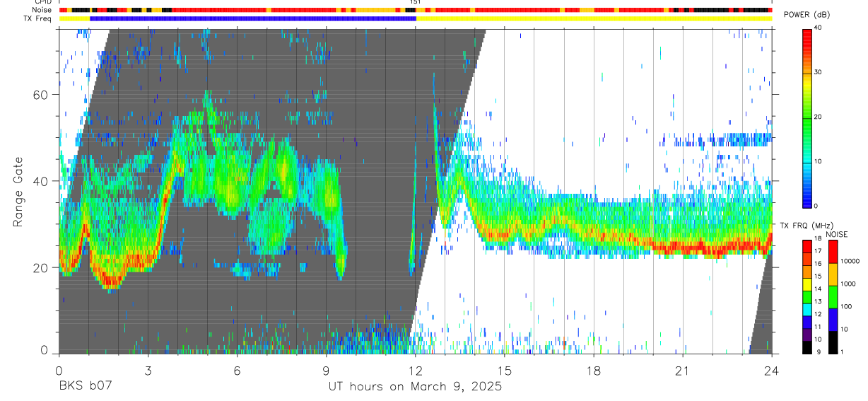Click the 100 label in NOISE legend
868x401 pixels.
click(848, 306)
